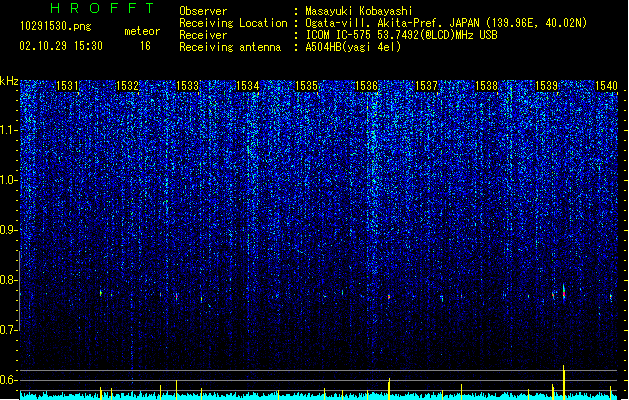
Task: Click observer name Masayuki Kobayashi
Action: 359,11
